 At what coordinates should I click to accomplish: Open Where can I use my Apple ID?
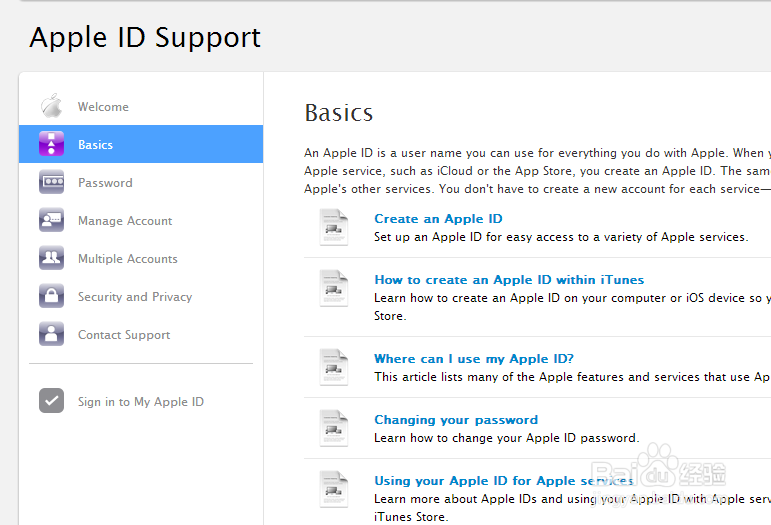474,359
